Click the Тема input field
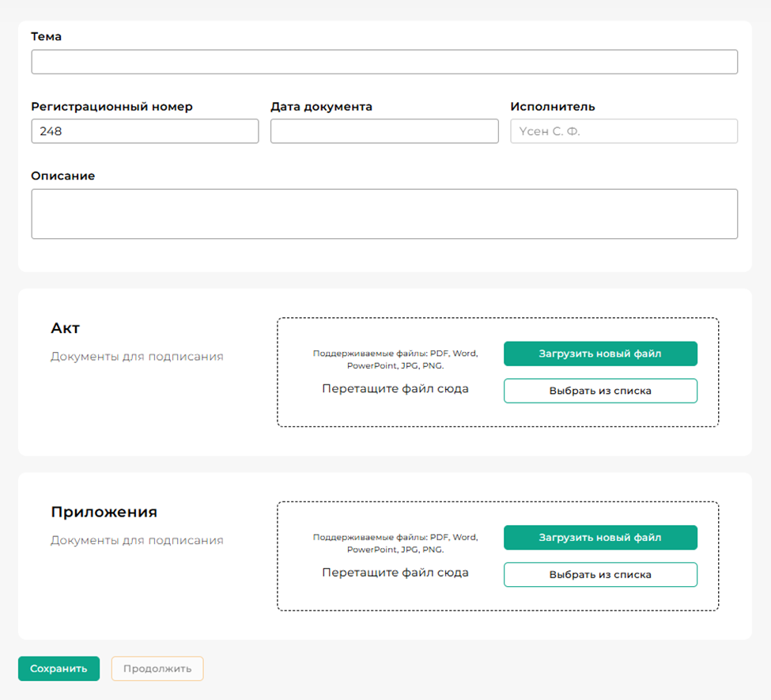771x700 pixels. click(384, 62)
